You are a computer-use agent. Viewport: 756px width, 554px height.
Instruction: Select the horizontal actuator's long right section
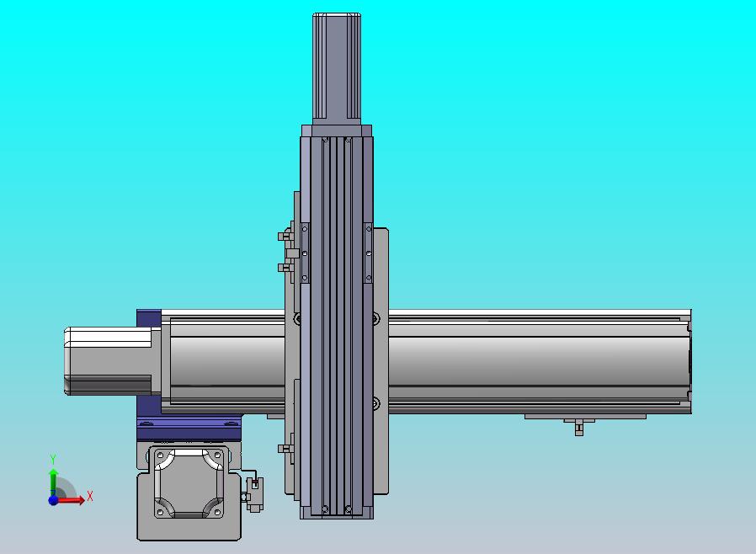click(539, 362)
